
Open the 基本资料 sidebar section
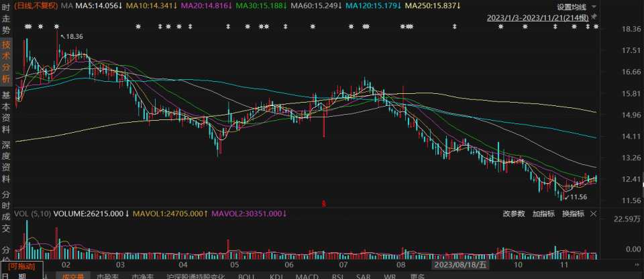tap(6, 112)
